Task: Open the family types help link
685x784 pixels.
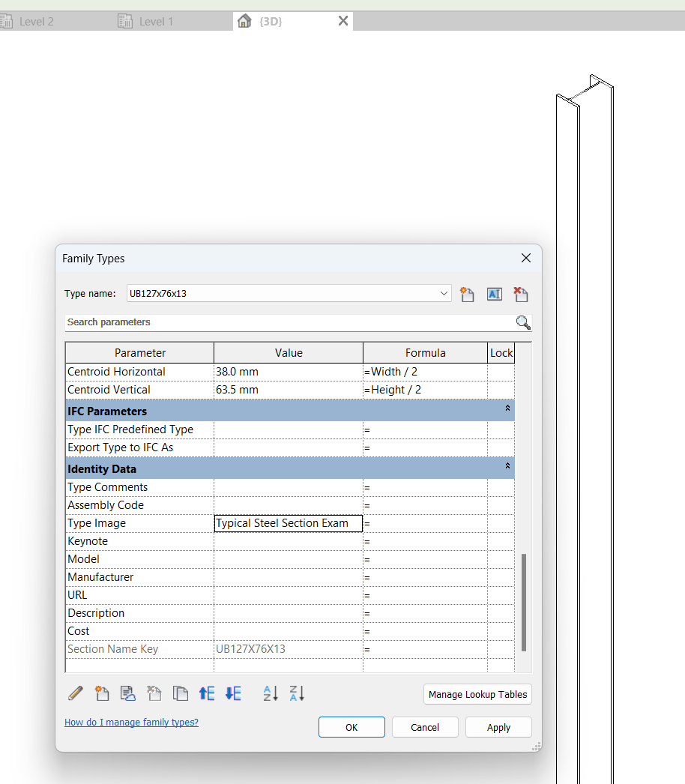Action: coord(131,722)
